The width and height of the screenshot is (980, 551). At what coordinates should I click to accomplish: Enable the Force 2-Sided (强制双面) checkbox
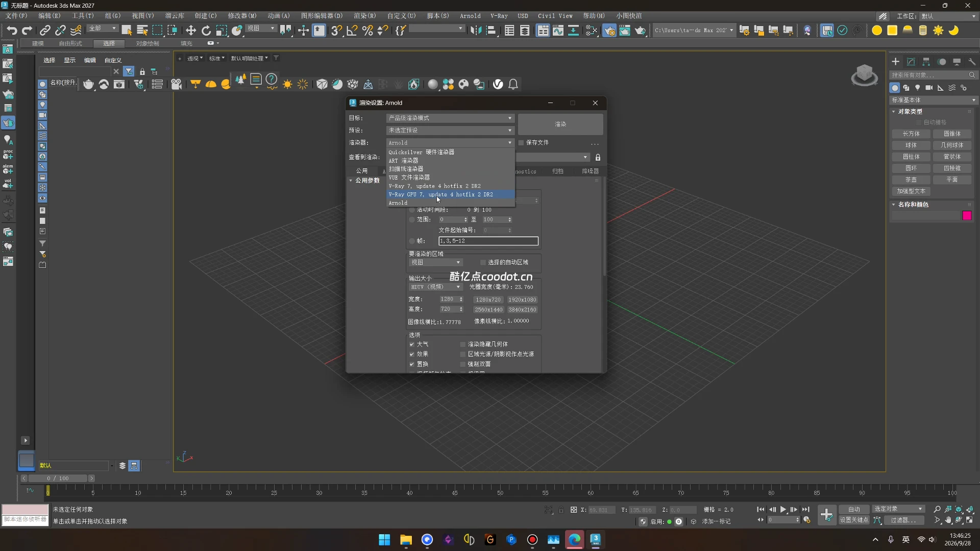(x=463, y=364)
